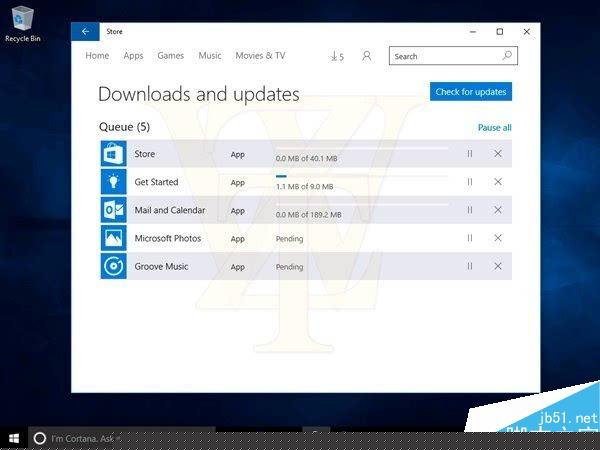Screen dimensions: 600x450
Task: Click the back arrow in Store title bar
Action: [85, 32]
